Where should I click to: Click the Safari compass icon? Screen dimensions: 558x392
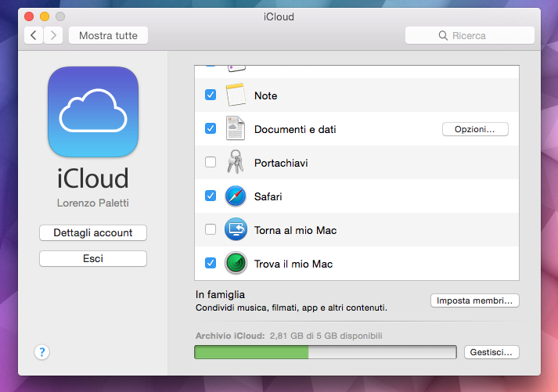(x=236, y=196)
